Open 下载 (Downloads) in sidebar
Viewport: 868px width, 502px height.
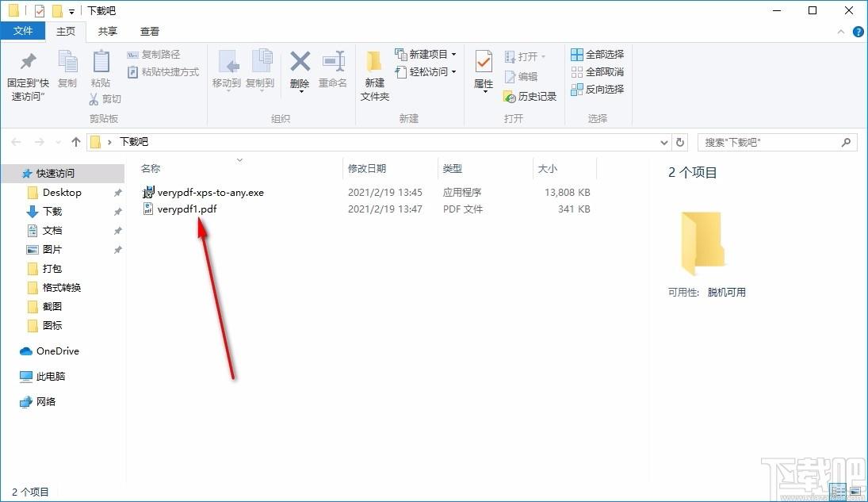52,211
